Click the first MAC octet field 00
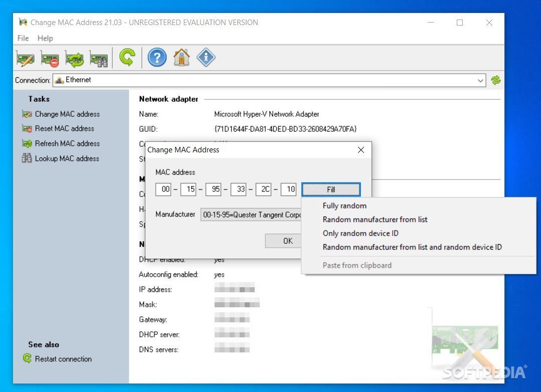Screen dimensions: 541x392 click(163, 189)
